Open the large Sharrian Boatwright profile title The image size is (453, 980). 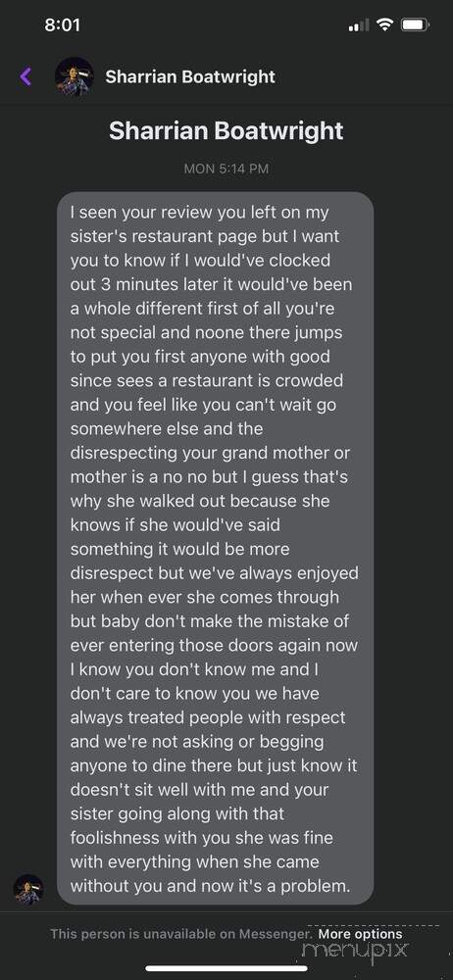point(226,131)
